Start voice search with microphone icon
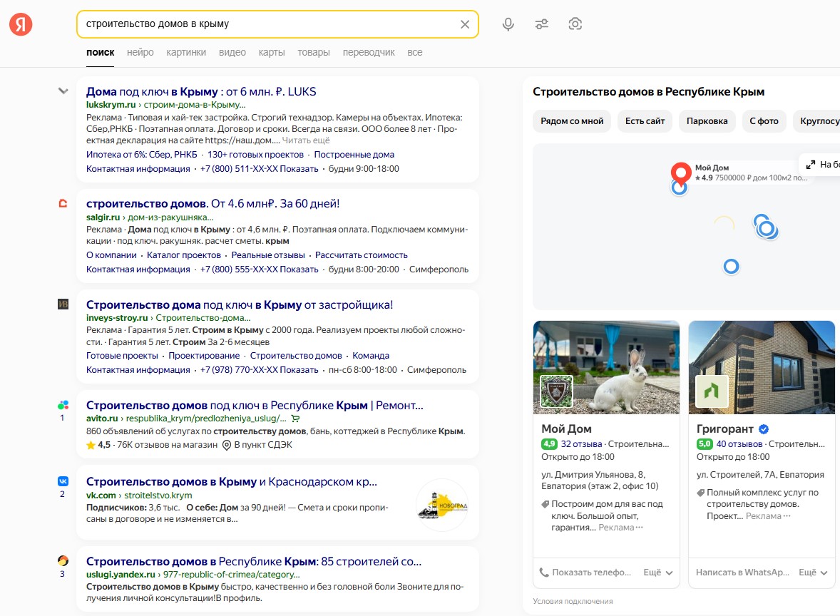 click(x=508, y=24)
